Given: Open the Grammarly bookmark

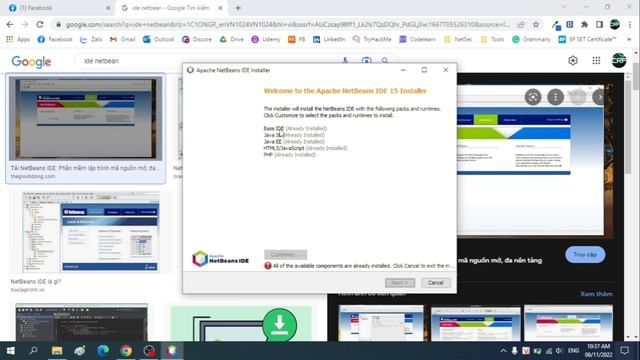Looking at the screenshot, I should click(531, 39).
